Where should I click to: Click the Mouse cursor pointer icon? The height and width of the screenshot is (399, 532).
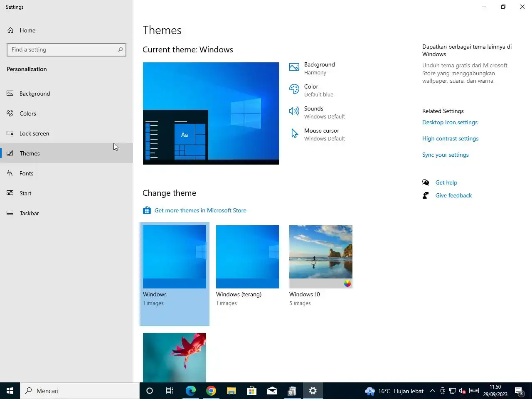coord(294,133)
